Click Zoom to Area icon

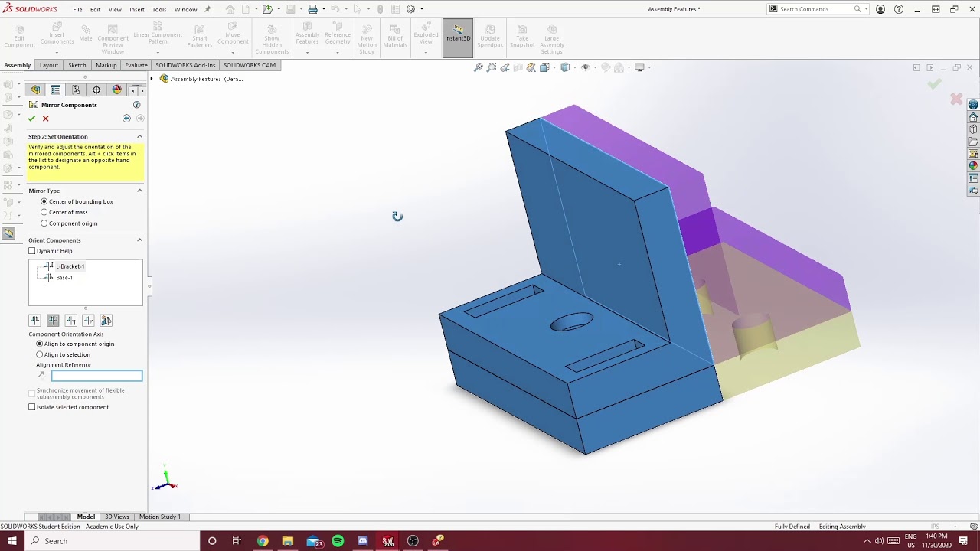492,67
